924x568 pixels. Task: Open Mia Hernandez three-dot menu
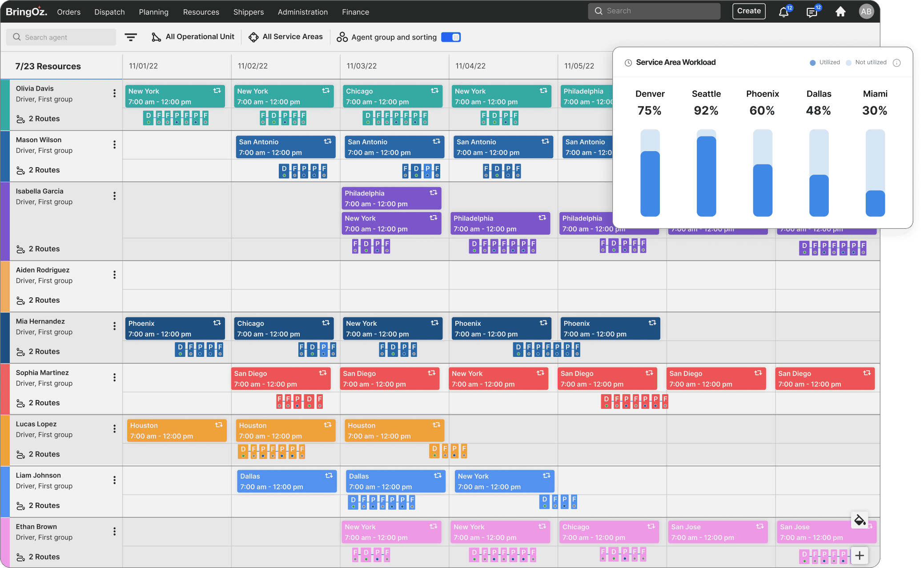click(x=114, y=326)
